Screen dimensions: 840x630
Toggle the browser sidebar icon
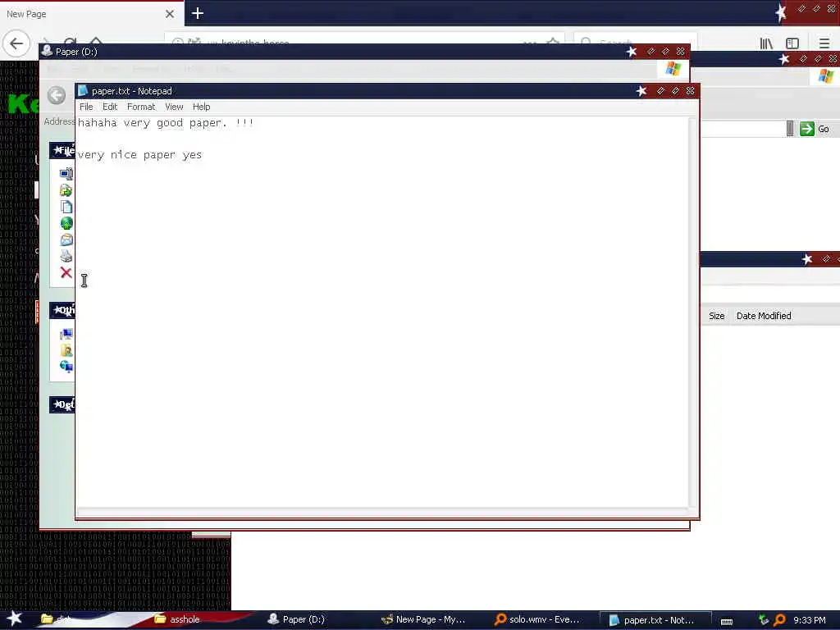click(792, 43)
